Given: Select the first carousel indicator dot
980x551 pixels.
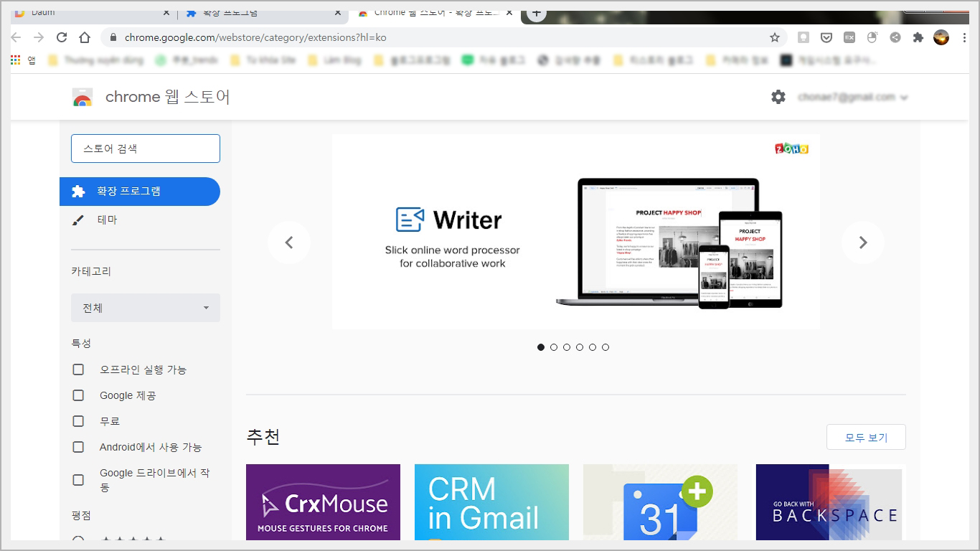Looking at the screenshot, I should tap(541, 347).
